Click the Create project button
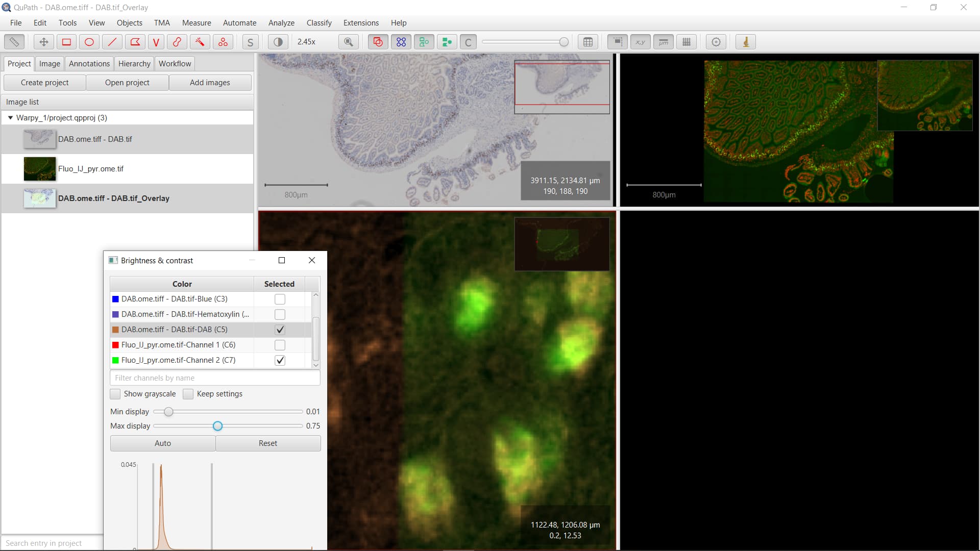The height and width of the screenshot is (551, 980). 44,82
